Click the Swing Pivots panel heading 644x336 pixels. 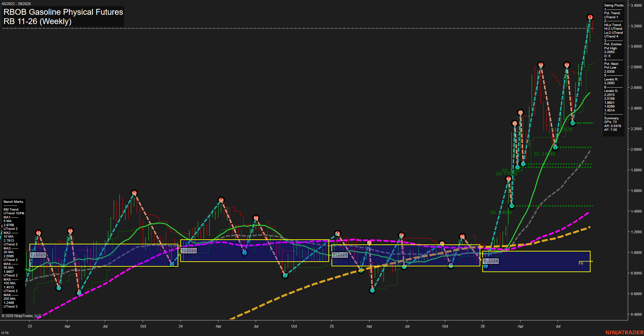(x=614, y=5)
